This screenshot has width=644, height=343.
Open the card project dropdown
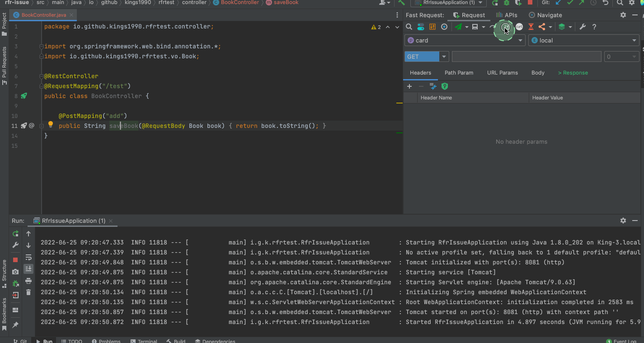[465, 41]
